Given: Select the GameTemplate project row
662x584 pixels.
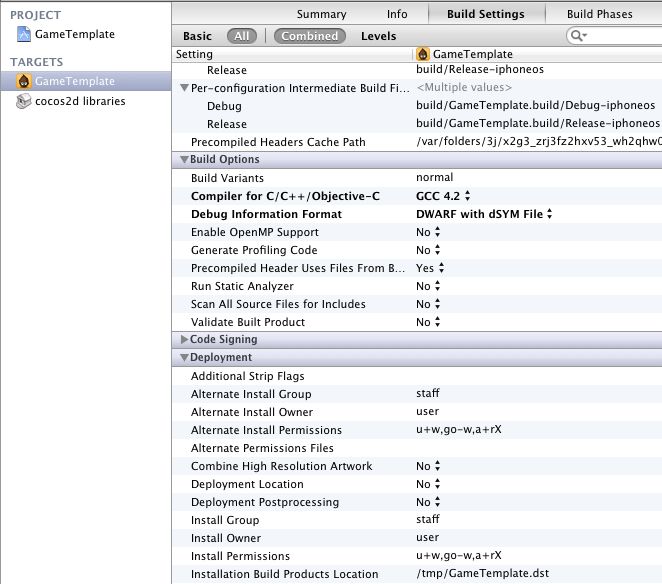Looking at the screenshot, I should [x=86, y=34].
